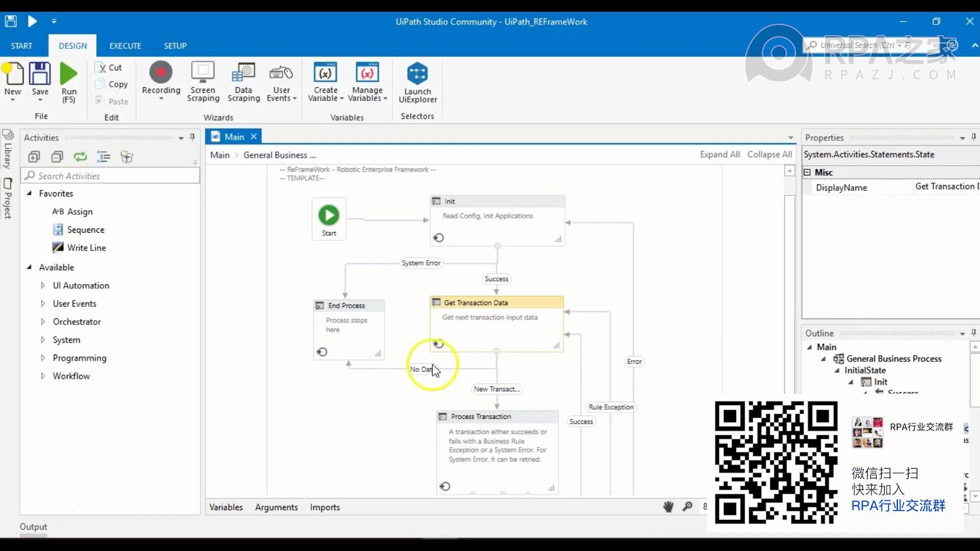Switch to the EXECUTE ribbon tab

tap(125, 46)
